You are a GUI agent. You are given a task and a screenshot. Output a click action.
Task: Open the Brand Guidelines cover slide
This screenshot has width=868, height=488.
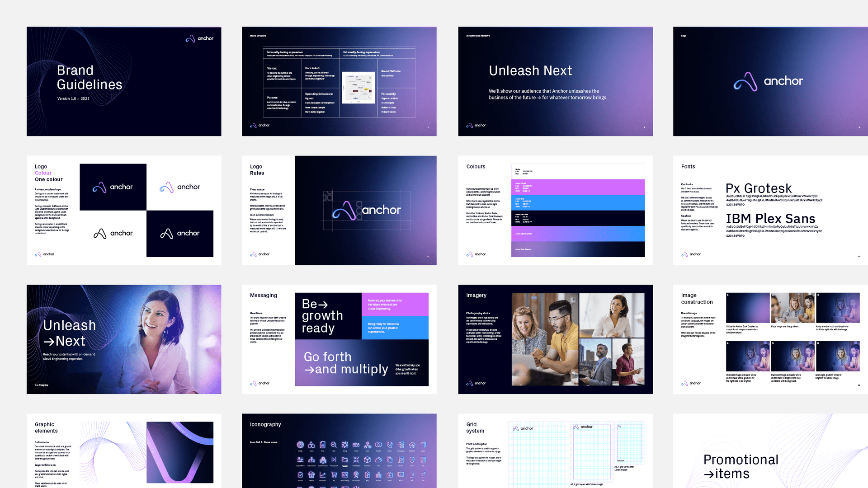click(124, 81)
